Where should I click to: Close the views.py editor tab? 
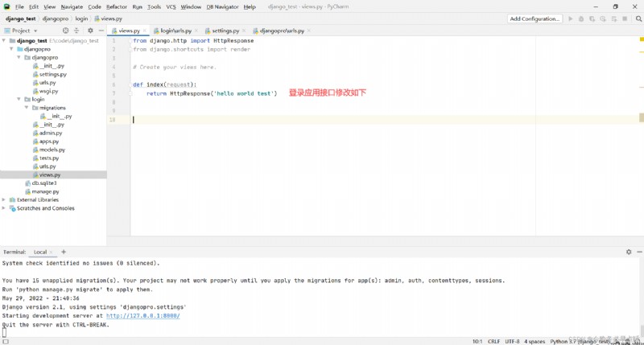click(x=145, y=31)
